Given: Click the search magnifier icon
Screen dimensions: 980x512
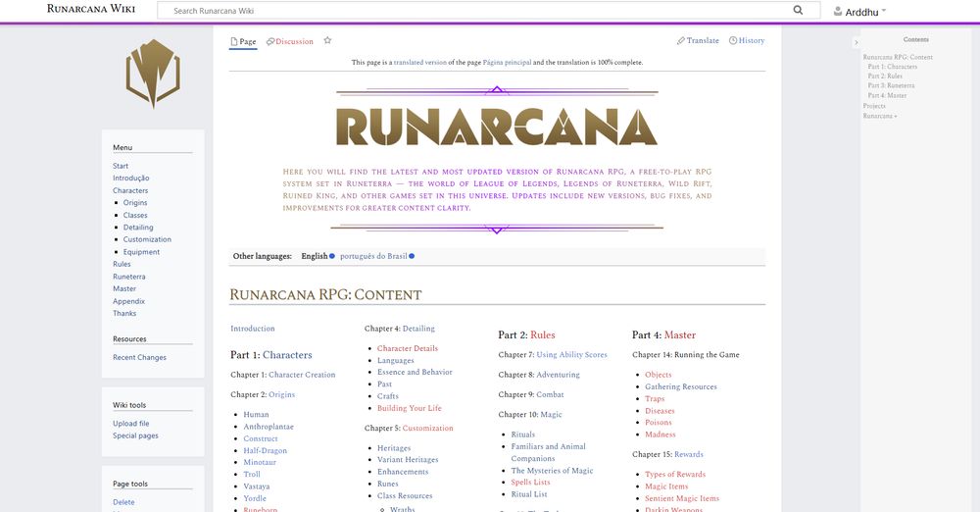Looking at the screenshot, I should [798, 10].
